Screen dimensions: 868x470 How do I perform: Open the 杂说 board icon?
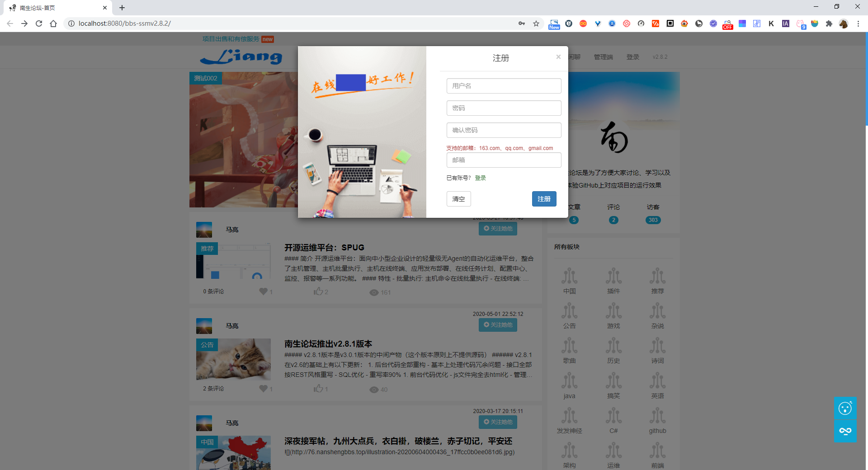tap(657, 310)
